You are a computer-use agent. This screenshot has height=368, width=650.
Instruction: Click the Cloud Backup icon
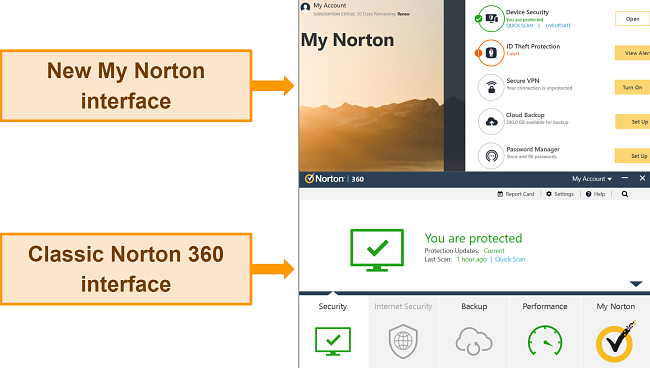point(491,121)
